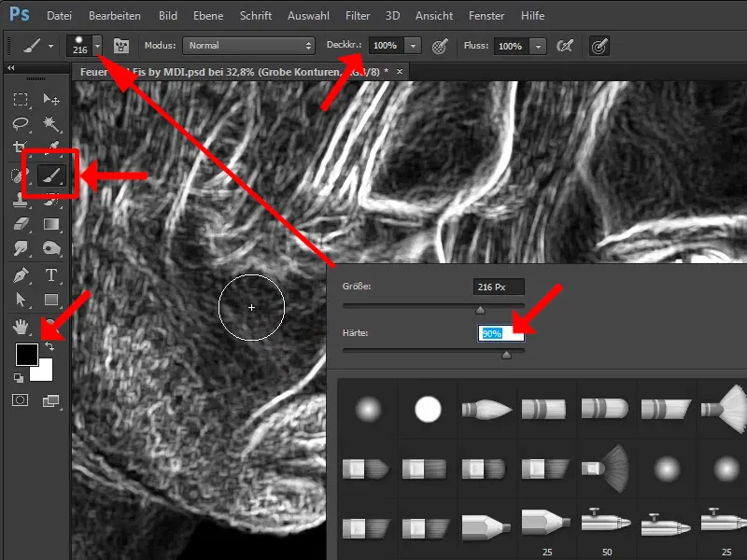The image size is (747, 560).
Task: Open the Bild menu
Action: (168, 16)
